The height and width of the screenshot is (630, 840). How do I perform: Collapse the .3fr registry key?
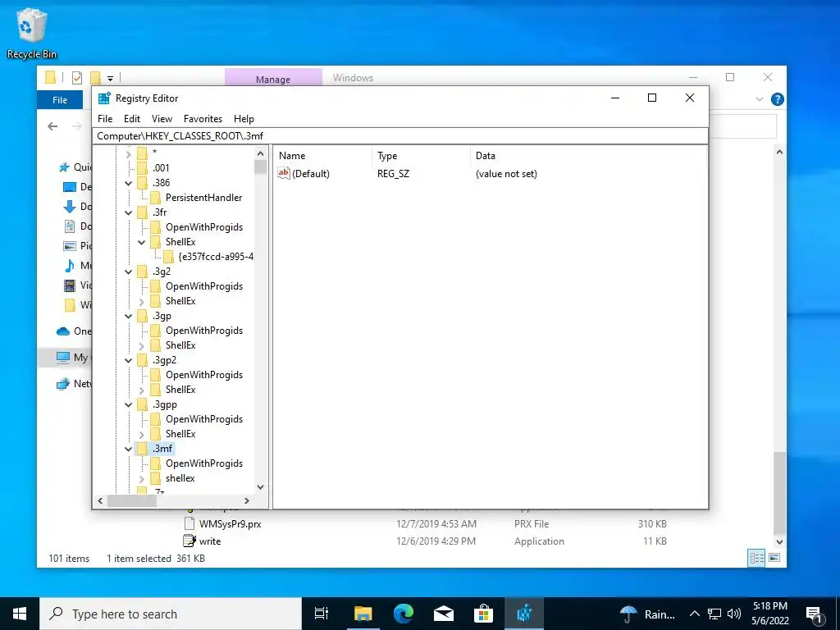[x=129, y=212]
